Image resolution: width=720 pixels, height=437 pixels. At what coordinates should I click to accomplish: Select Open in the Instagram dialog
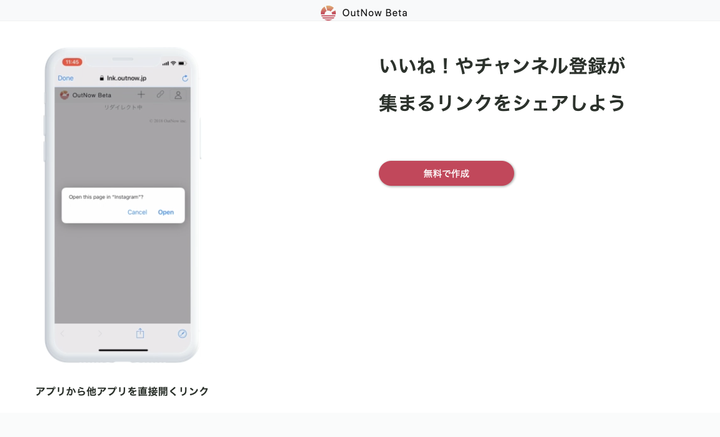pos(166,212)
